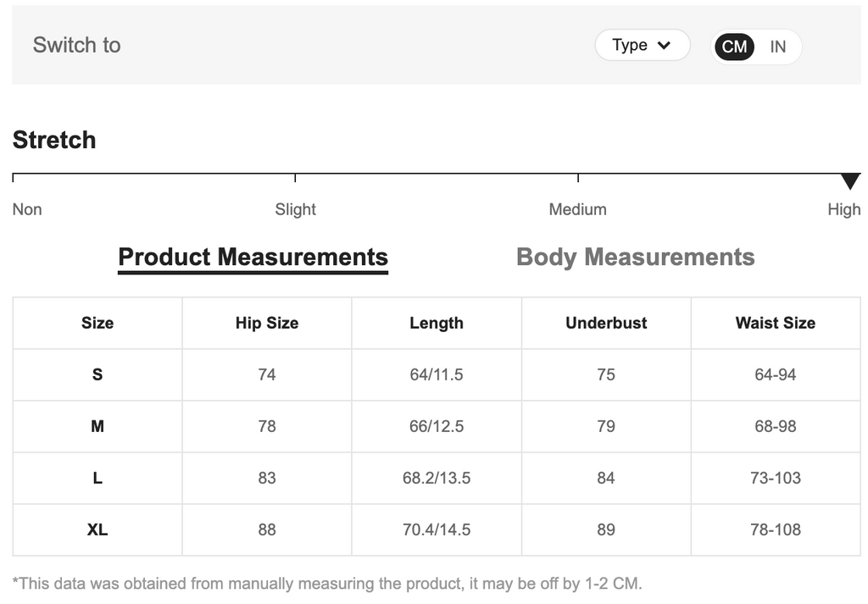Click the Waist Size column header
The height and width of the screenshot is (604, 868).
click(x=776, y=323)
